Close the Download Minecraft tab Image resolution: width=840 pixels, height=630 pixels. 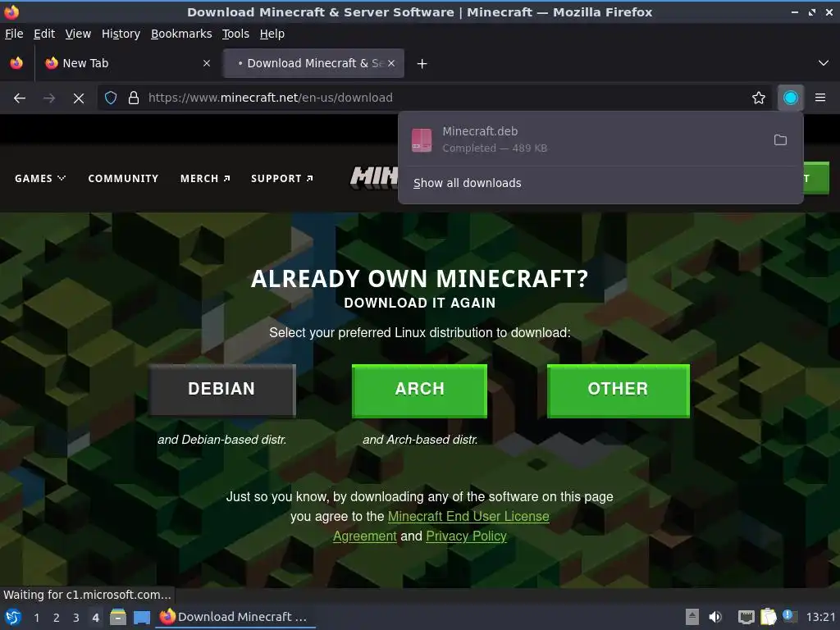click(x=391, y=63)
